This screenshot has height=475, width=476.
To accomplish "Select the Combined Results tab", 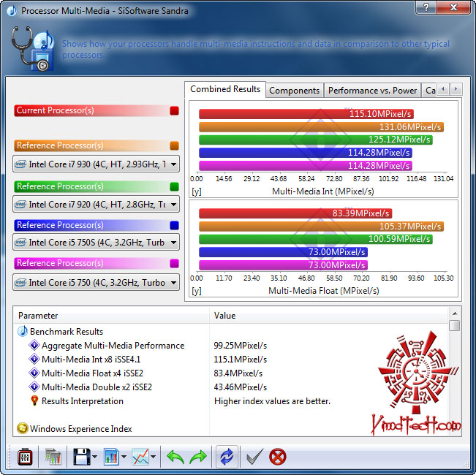I will pos(225,89).
